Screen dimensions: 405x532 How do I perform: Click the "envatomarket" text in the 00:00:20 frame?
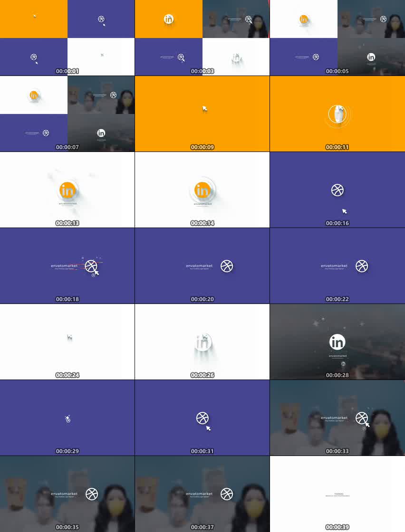[199, 266]
